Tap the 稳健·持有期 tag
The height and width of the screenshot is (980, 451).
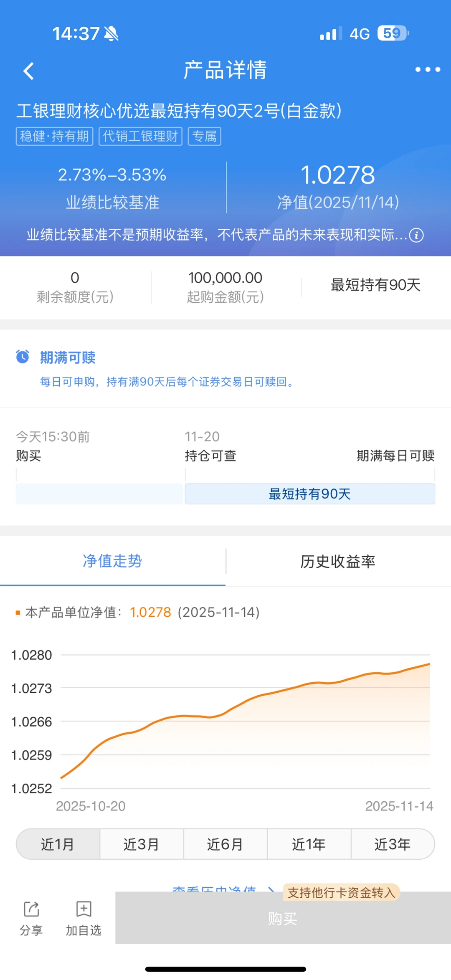tap(54, 136)
